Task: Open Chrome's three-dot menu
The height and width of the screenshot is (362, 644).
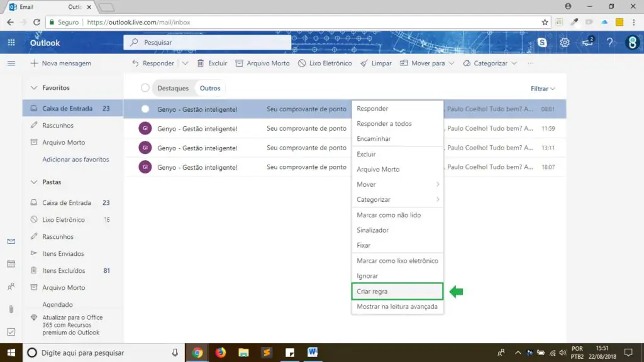Action: 634,22
